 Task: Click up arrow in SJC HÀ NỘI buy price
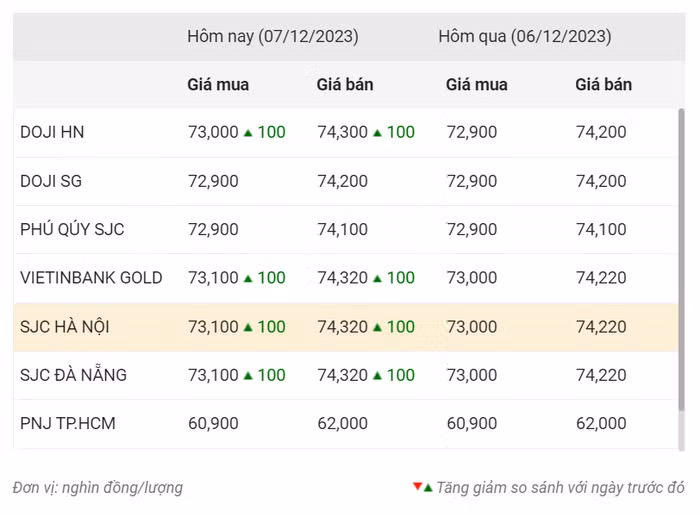point(248,327)
